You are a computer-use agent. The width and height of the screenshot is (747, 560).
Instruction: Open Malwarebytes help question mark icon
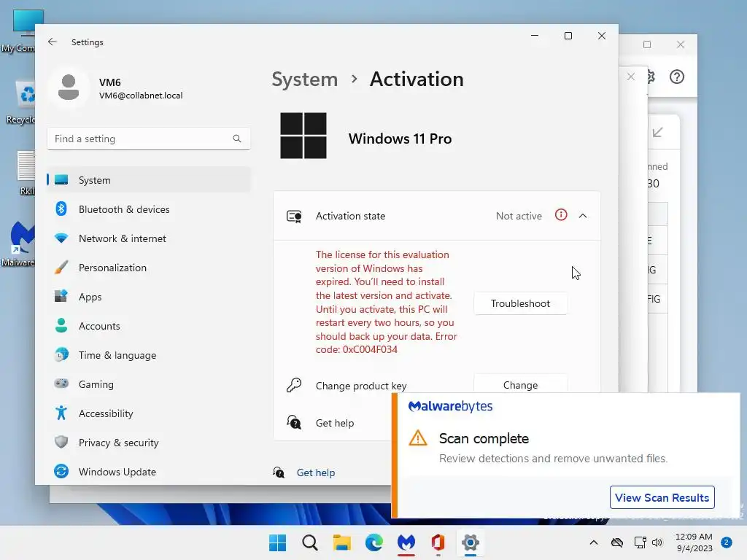676,77
